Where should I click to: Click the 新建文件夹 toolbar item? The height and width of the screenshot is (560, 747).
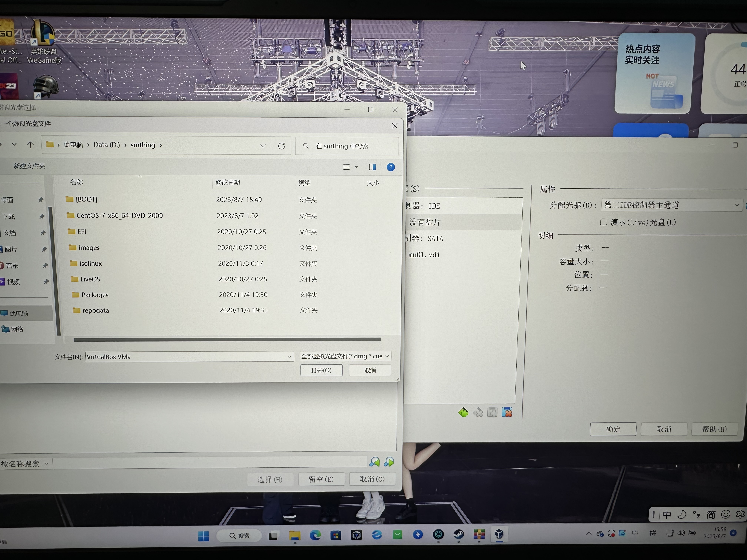29,166
